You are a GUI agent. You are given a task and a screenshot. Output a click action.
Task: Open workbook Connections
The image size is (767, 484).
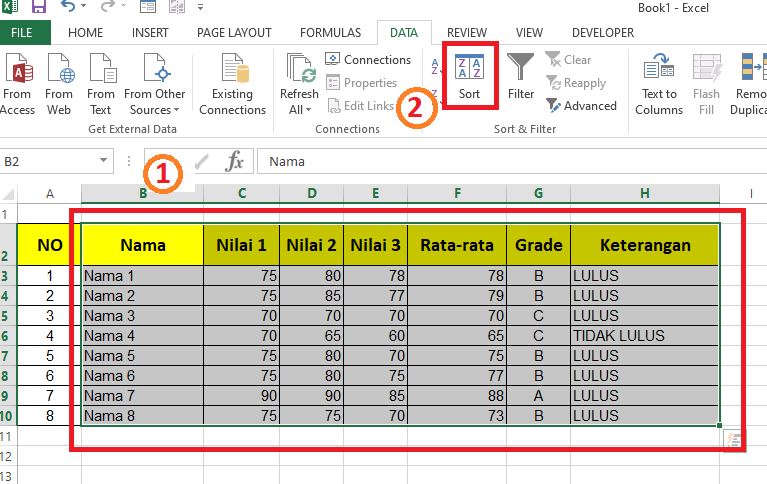point(368,60)
